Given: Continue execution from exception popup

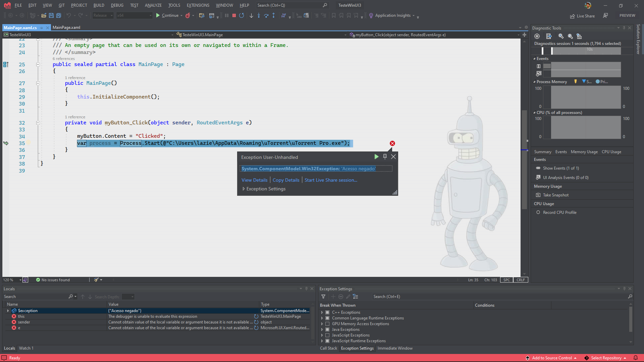Looking at the screenshot, I should pyautogui.click(x=376, y=157).
